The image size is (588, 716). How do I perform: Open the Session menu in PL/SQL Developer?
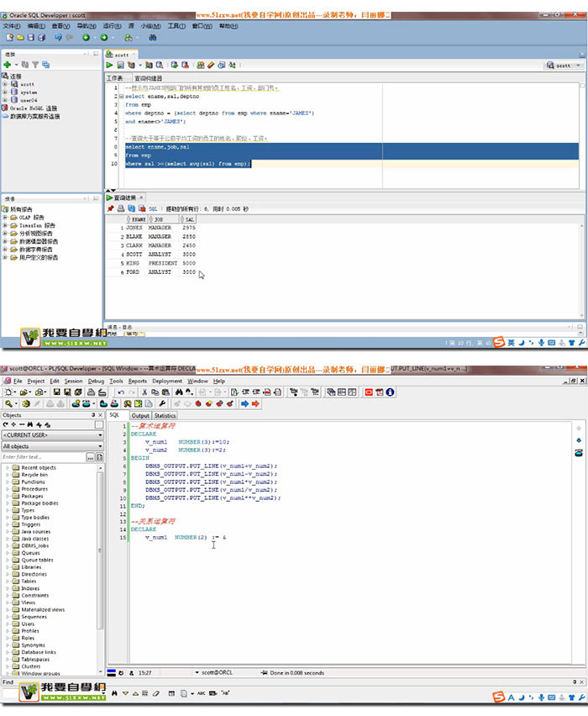[73, 381]
